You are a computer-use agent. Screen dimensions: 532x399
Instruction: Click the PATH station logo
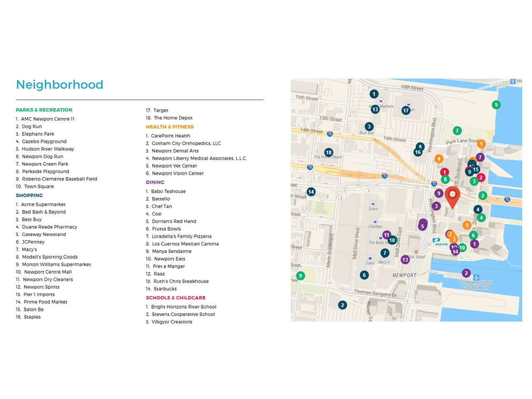(439, 241)
